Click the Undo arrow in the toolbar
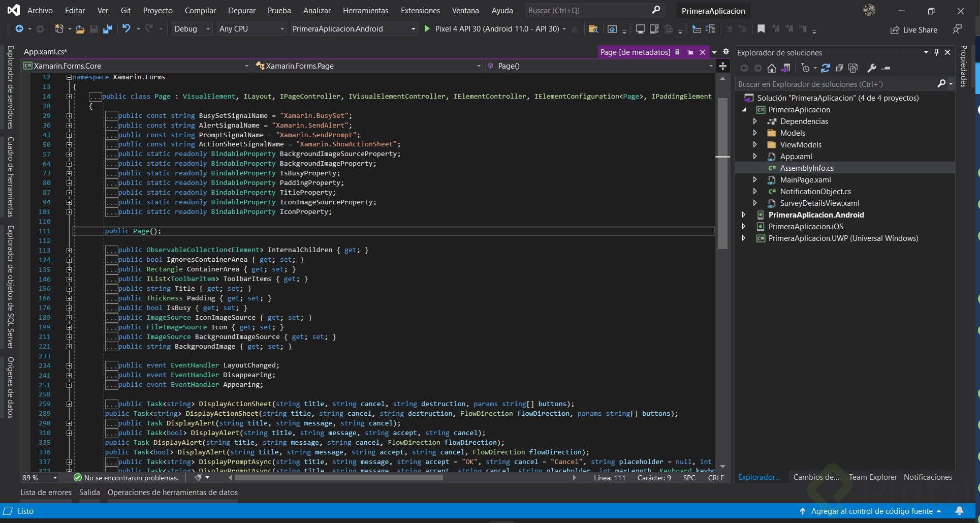Screen dimensions: 980x523 point(126,29)
